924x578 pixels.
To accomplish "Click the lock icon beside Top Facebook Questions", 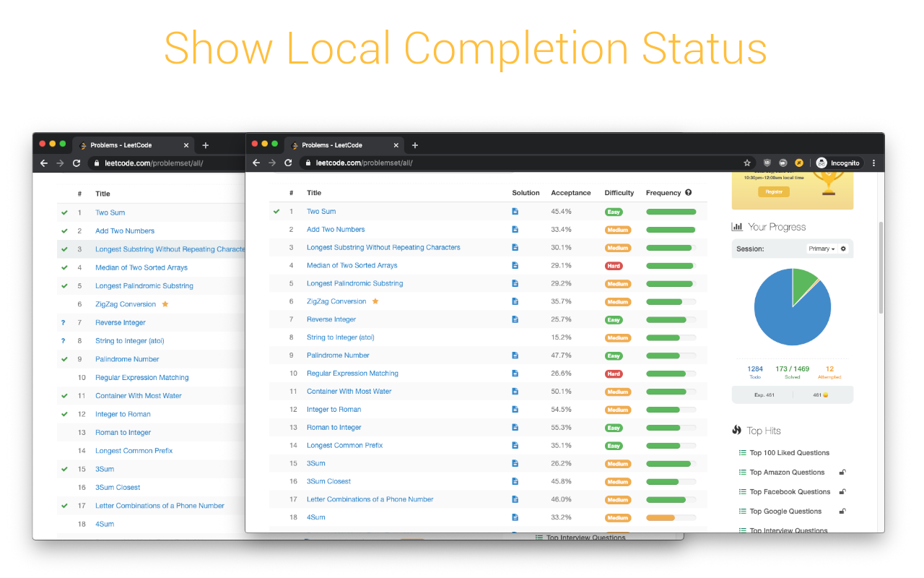I will (842, 492).
